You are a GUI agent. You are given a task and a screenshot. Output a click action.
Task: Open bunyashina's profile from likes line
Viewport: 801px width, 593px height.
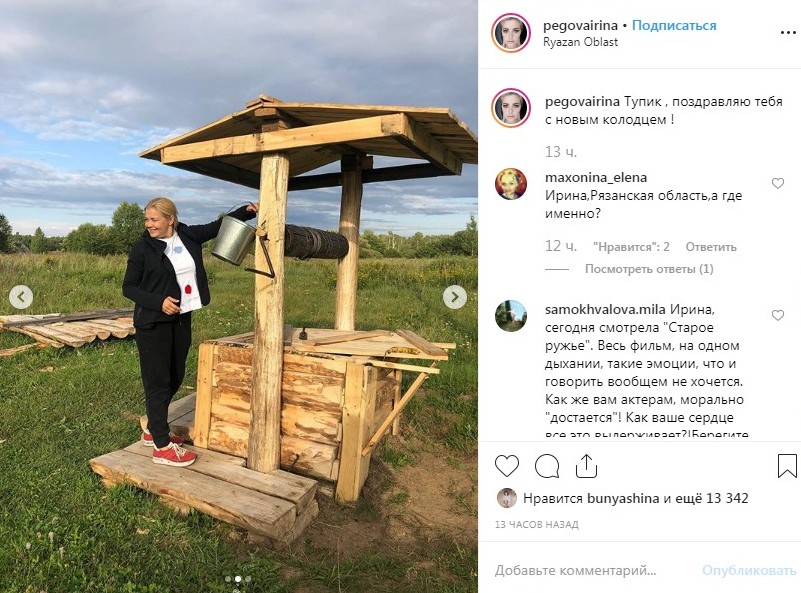[623, 499]
